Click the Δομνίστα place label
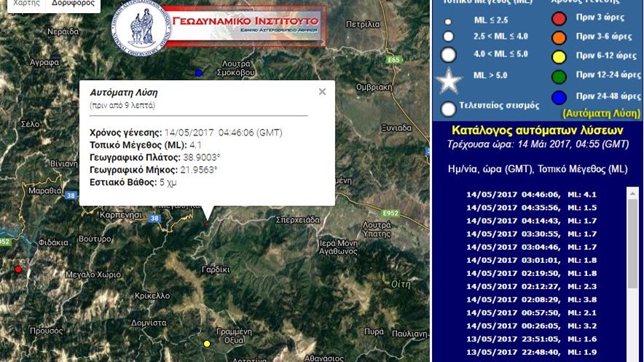The height and width of the screenshot is (362, 644). pos(149,323)
